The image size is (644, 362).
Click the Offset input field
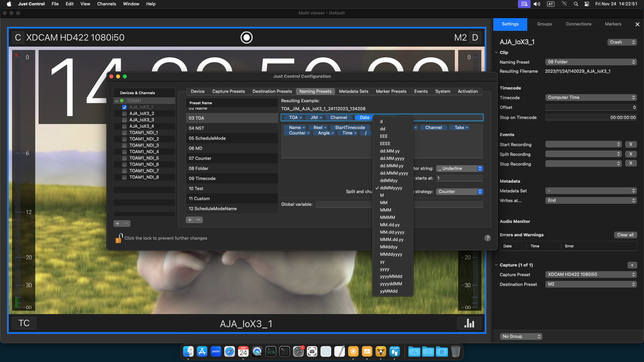[x=591, y=108]
